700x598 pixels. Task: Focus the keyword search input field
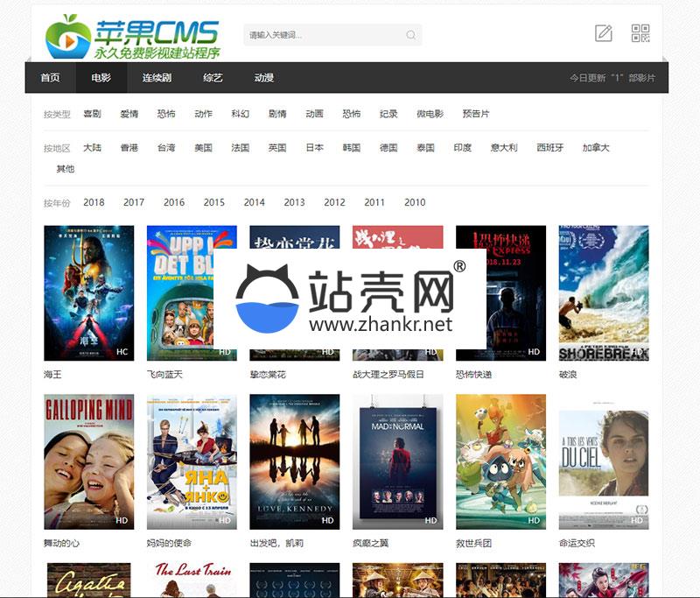332,35
